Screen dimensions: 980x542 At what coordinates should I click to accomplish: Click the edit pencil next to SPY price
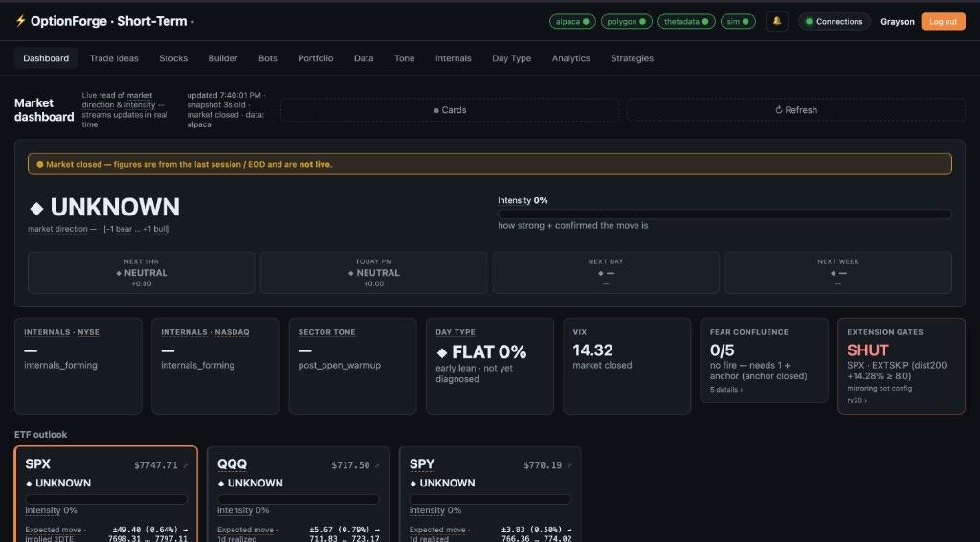click(x=568, y=465)
